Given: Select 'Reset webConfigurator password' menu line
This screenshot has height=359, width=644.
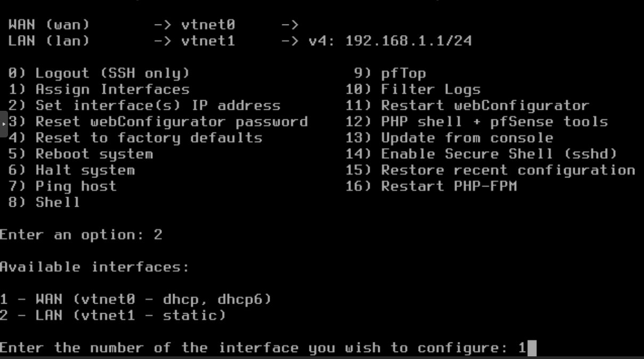Looking at the screenshot, I should (x=171, y=121).
